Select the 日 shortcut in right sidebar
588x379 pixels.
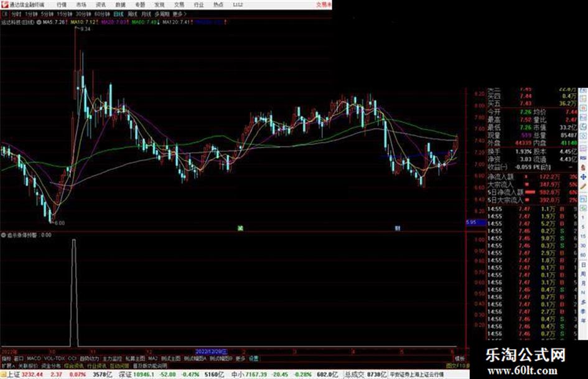tap(583, 264)
